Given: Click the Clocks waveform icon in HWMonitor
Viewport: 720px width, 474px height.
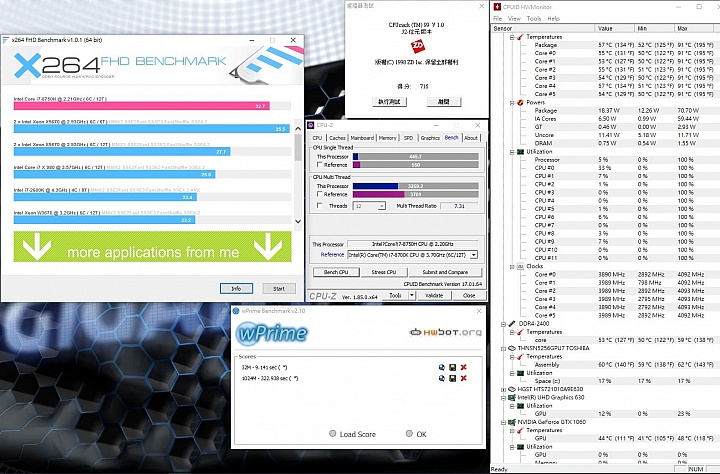Looking at the screenshot, I should pyautogui.click(x=521, y=266).
